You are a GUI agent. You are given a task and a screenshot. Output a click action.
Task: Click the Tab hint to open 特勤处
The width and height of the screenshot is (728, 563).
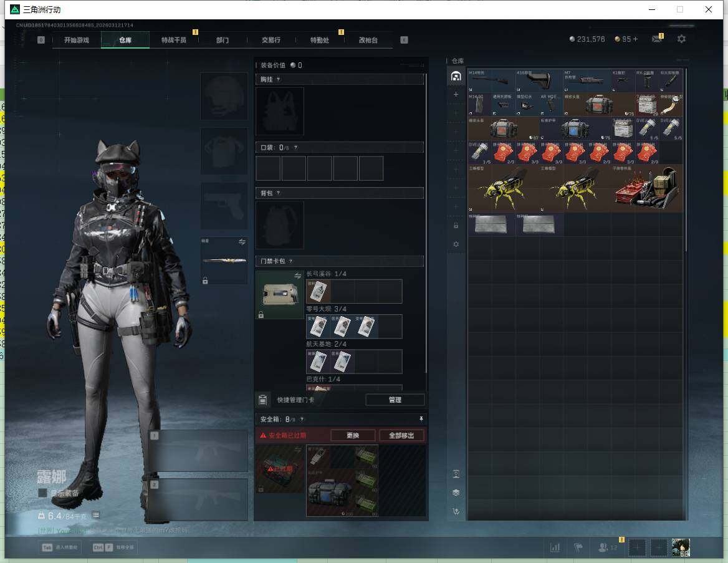point(60,547)
